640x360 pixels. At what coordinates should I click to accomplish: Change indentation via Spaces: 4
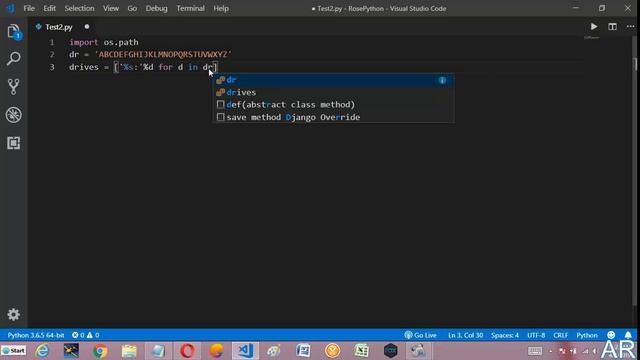pos(505,335)
